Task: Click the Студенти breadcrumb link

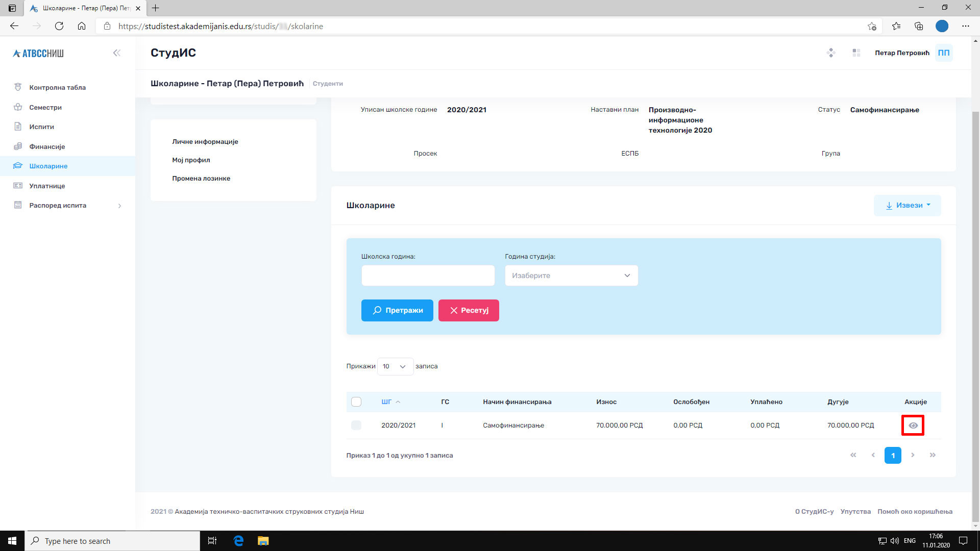Action: (x=328, y=84)
